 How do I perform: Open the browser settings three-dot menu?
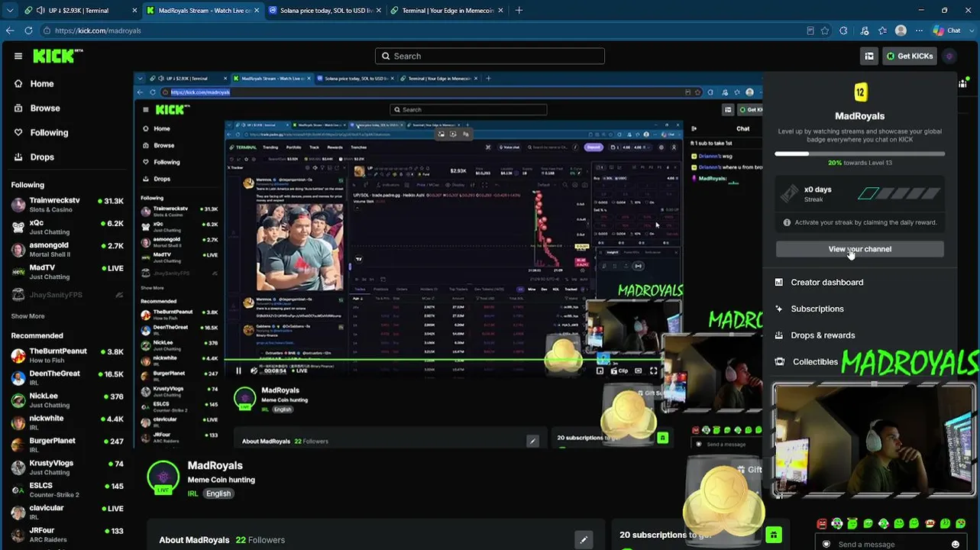tap(920, 31)
